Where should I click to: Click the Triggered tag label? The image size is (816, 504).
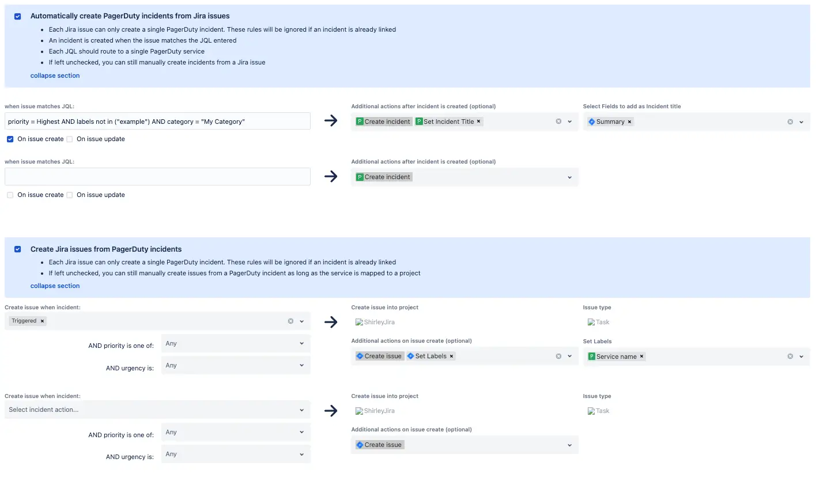click(x=24, y=321)
